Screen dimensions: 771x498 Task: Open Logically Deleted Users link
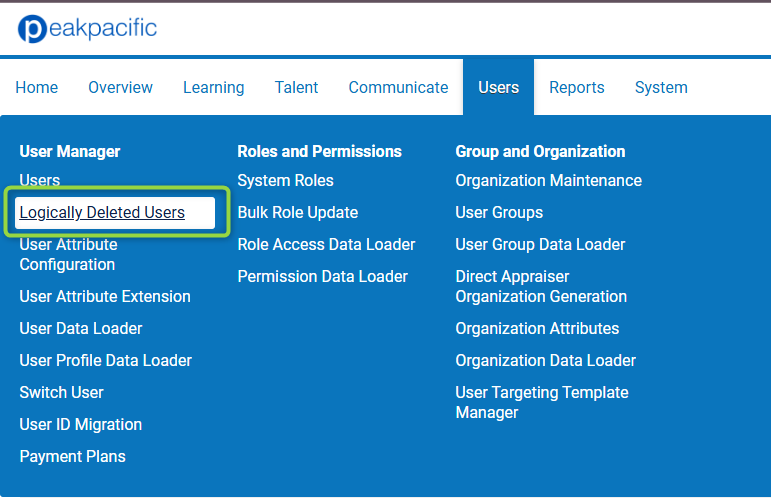[x=102, y=212]
